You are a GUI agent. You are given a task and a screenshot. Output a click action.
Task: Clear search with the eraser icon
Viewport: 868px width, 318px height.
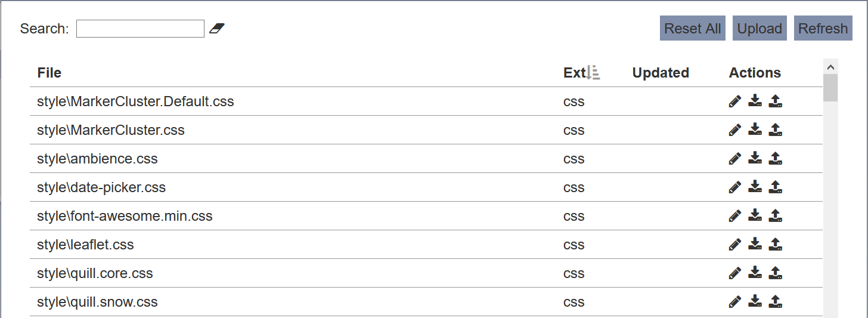pos(217,28)
